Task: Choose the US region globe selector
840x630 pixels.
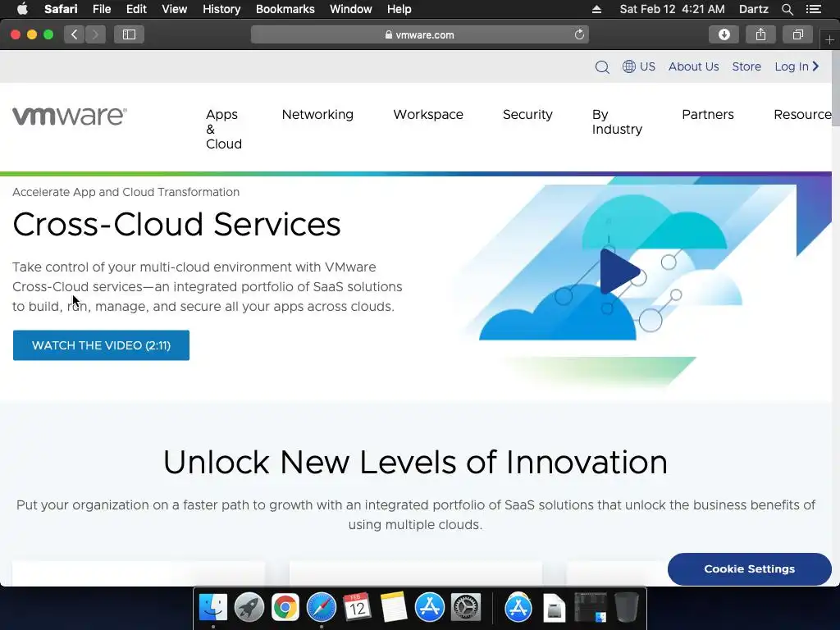Action: point(638,66)
